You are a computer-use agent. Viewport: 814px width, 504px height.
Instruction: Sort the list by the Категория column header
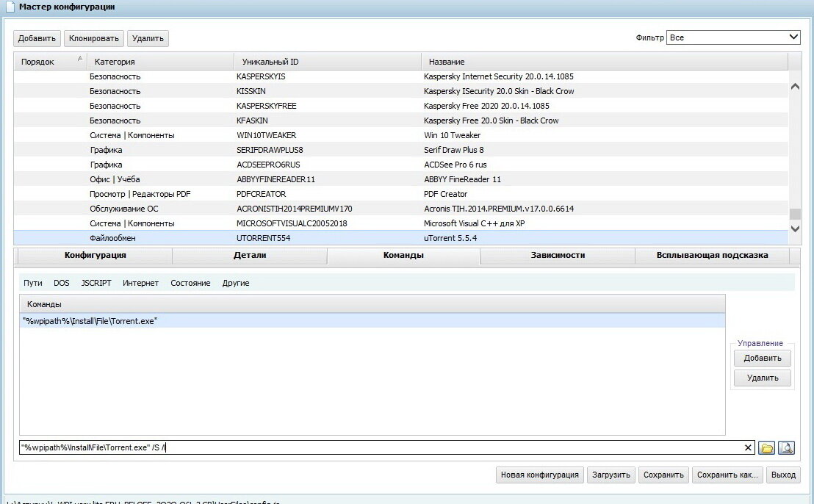click(160, 62)
